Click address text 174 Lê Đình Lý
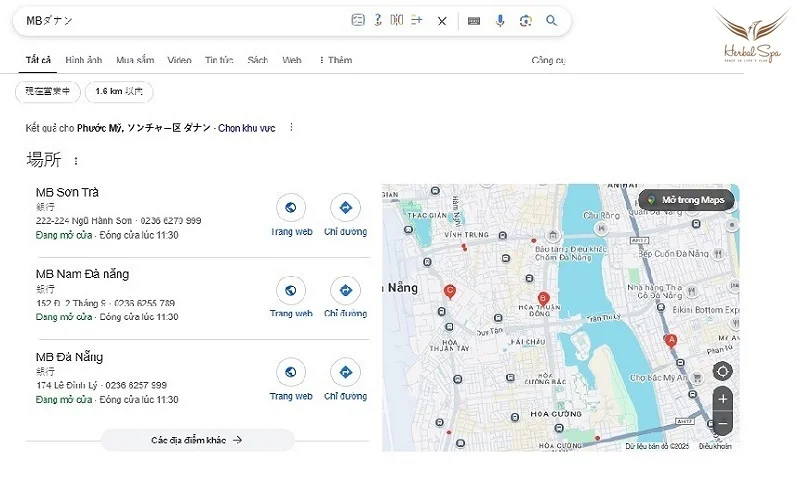800x500 pixels. coord(66,385)
